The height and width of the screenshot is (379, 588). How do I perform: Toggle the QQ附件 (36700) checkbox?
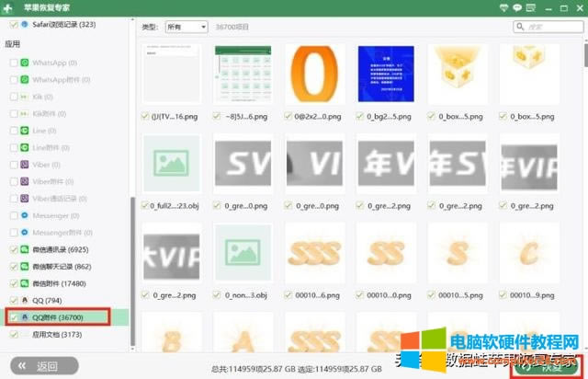pyautogui.click(x=12, y=316)
